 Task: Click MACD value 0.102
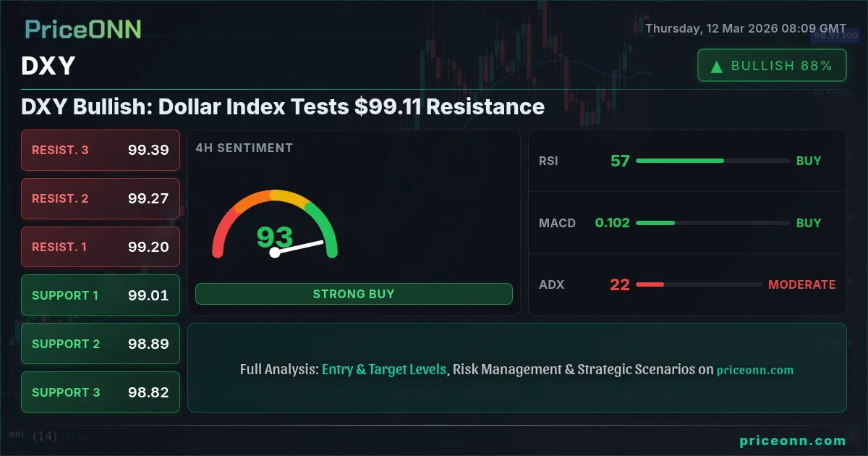pos(612,223)
